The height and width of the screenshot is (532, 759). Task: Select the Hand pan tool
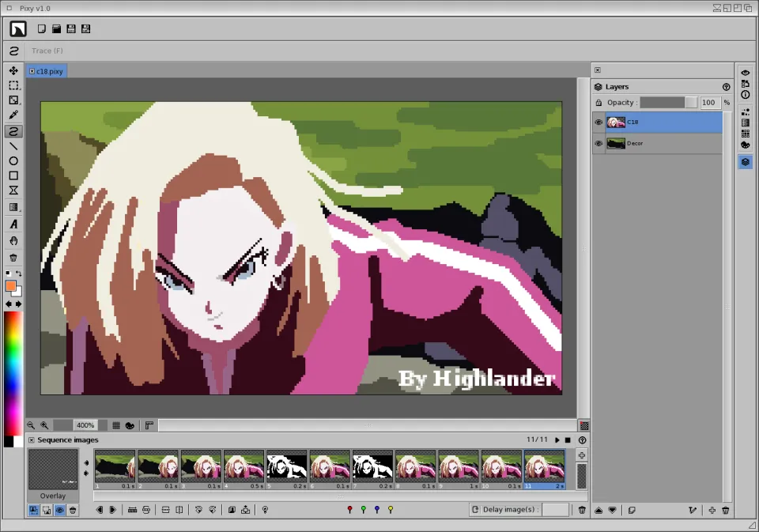13,241
